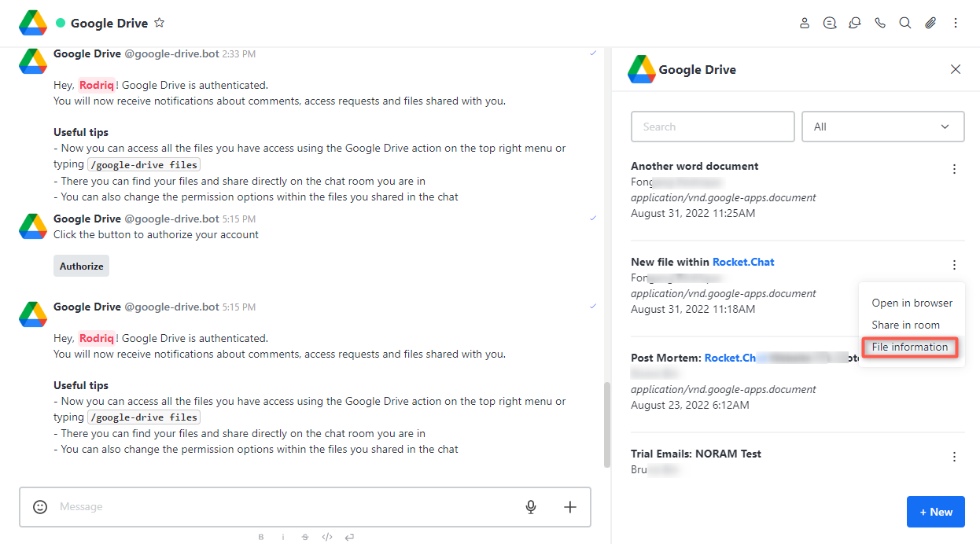The width and height of the screenshot is (980, 544).
Task: Open the Rocket.Chat link in New file within
Action: pos(743,262)
